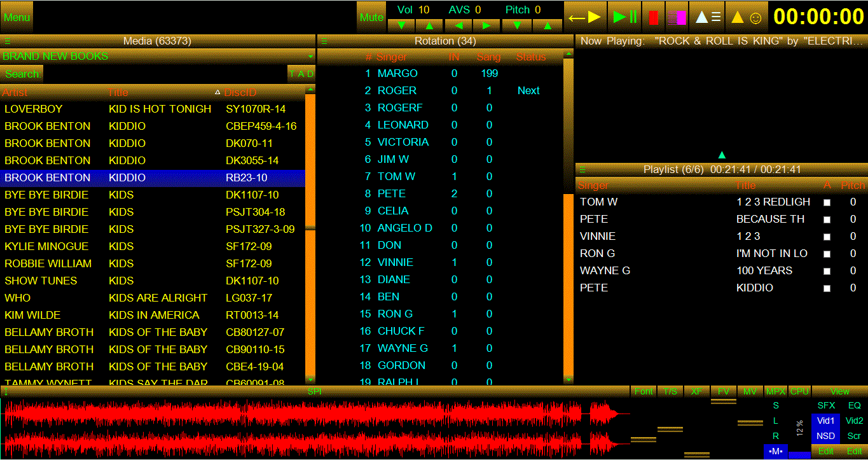
Task: Toggle the checkbox for TOM W playlist entry
Action: click(827, 202)
